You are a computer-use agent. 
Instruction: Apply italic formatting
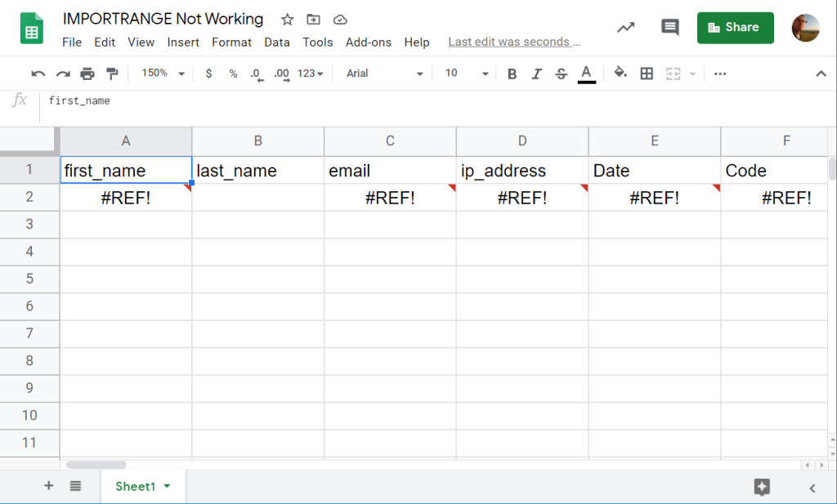[536, 73]
